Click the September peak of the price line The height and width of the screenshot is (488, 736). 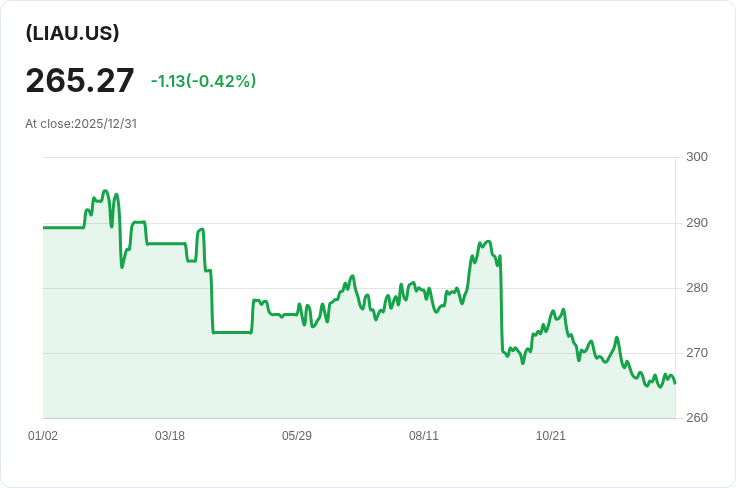pyautogui.click(x=488, y=242)
